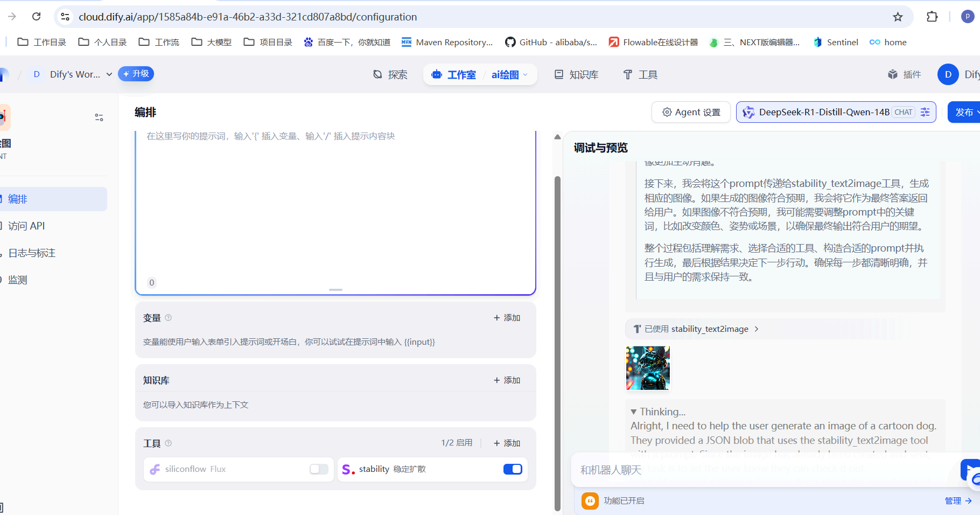Open the GitHub alibaba bookmark
Image resolution: width=980 pixels, height=515 pixels.
point(551,42)
